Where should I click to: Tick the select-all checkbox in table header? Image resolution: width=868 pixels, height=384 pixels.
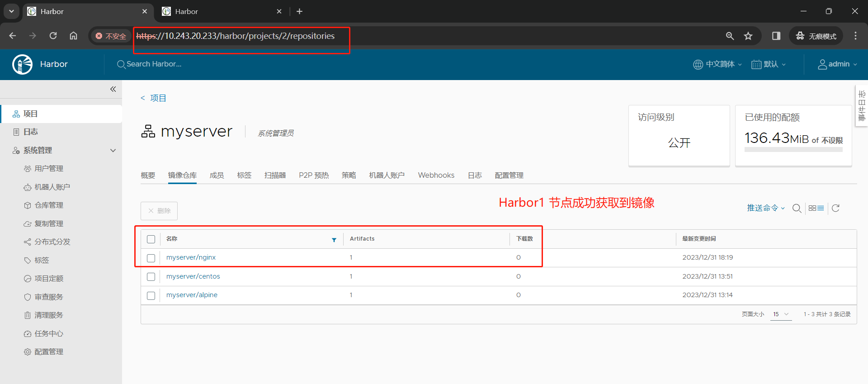click(x=151, y=239)
